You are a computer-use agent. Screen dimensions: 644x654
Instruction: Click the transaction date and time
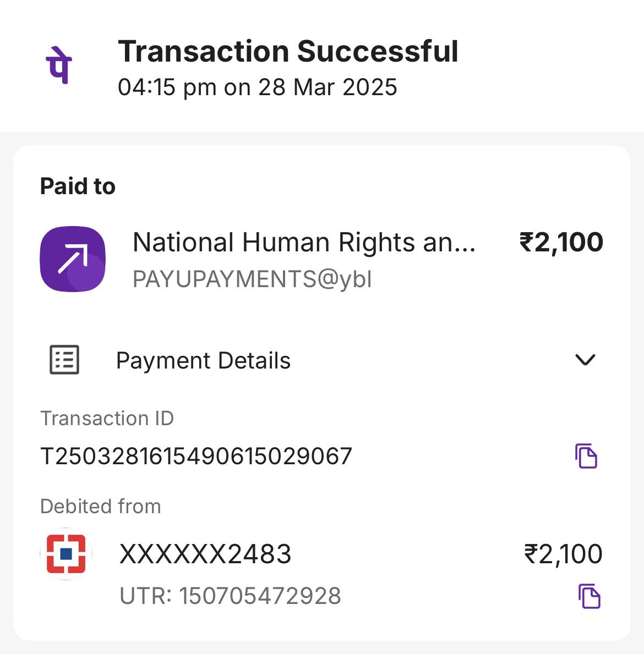pyautogui.click(x=257, y=87)
